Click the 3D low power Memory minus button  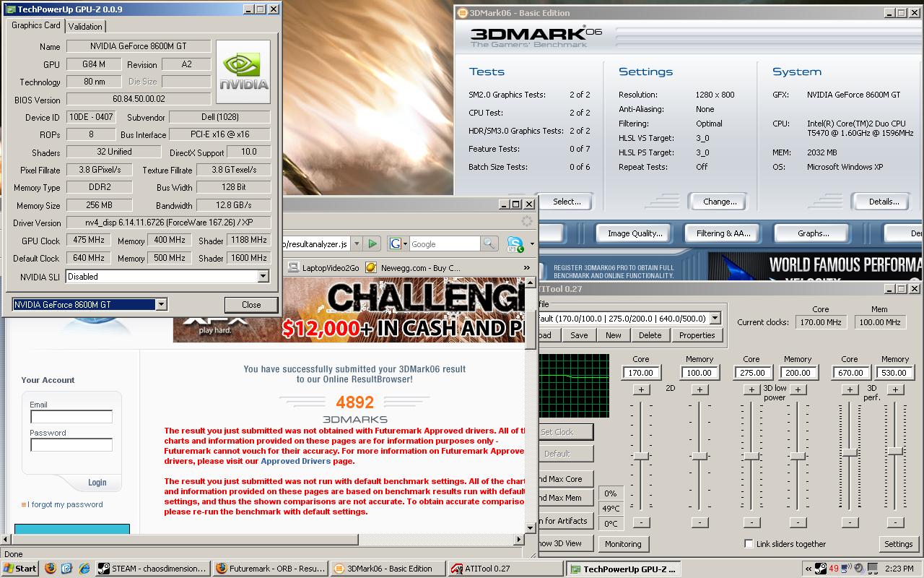point(798,522)
